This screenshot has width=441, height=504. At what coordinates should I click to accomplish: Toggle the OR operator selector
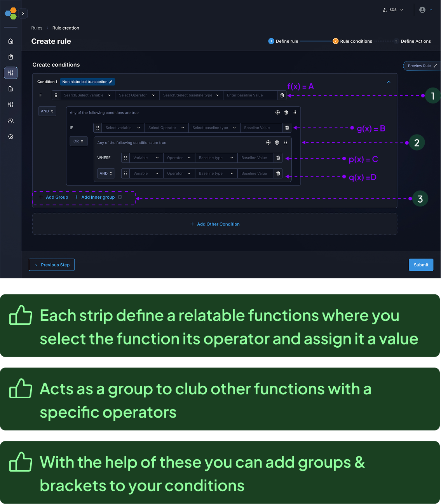[x=78, y=141]
